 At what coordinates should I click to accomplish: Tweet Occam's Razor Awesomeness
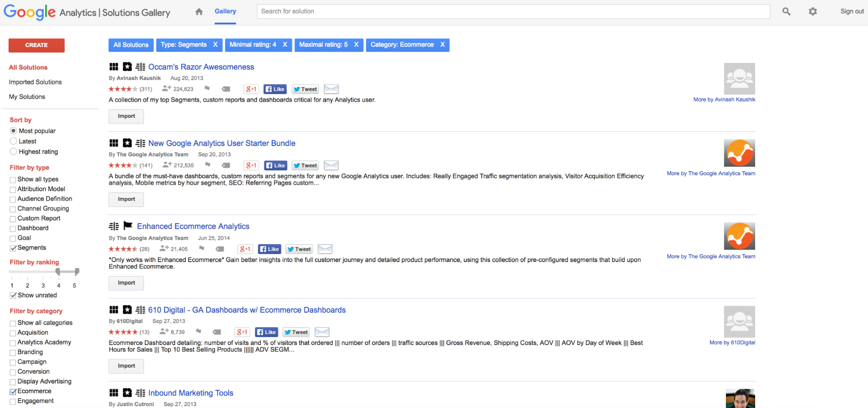(x=305, y=89)
